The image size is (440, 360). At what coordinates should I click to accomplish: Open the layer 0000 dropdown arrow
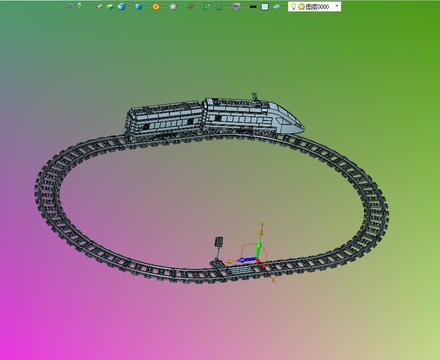tap(337, 6)
